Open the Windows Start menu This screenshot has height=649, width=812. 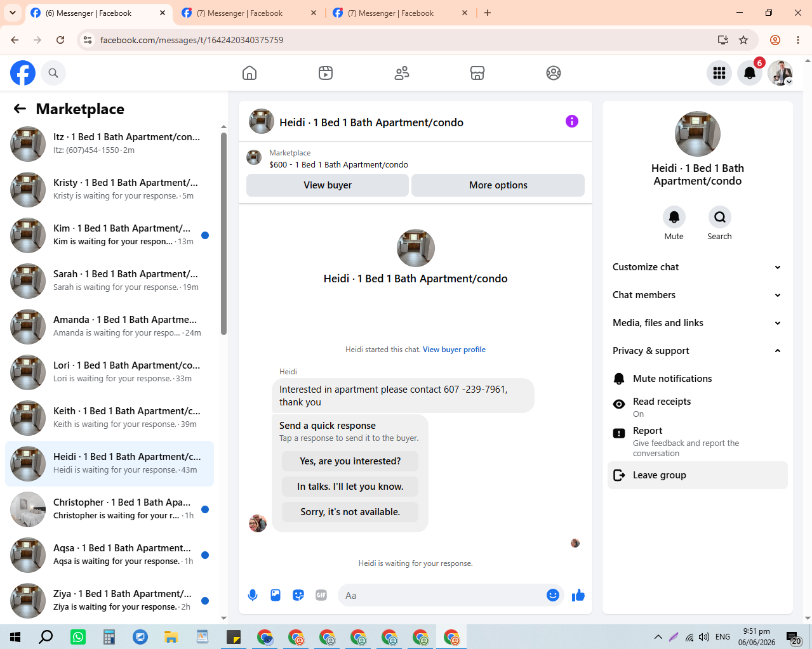pyautogui.click(x=15, y=637)
